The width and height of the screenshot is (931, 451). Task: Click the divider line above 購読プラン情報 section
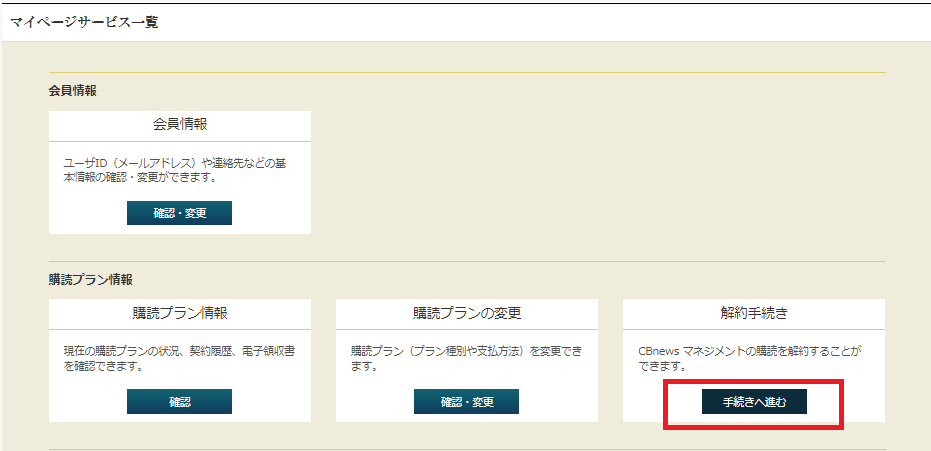pyautogui.click(x=467, y=261)
